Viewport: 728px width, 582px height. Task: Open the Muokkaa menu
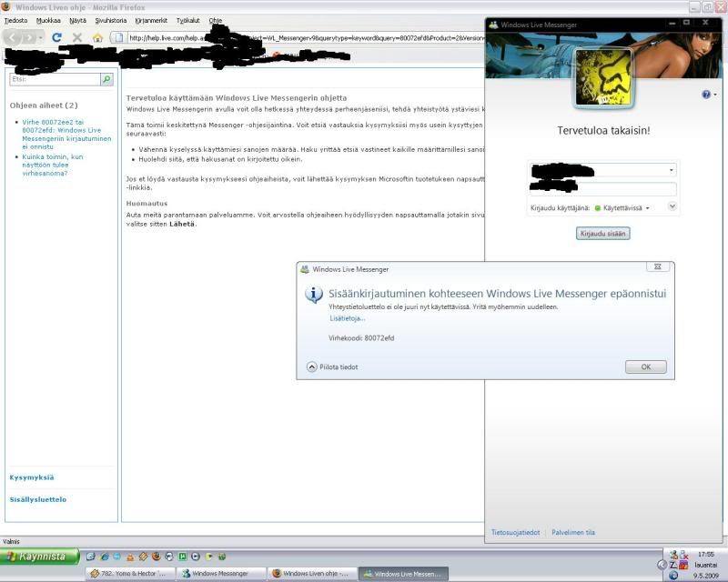pyautogui.click(x=48, y=20)
